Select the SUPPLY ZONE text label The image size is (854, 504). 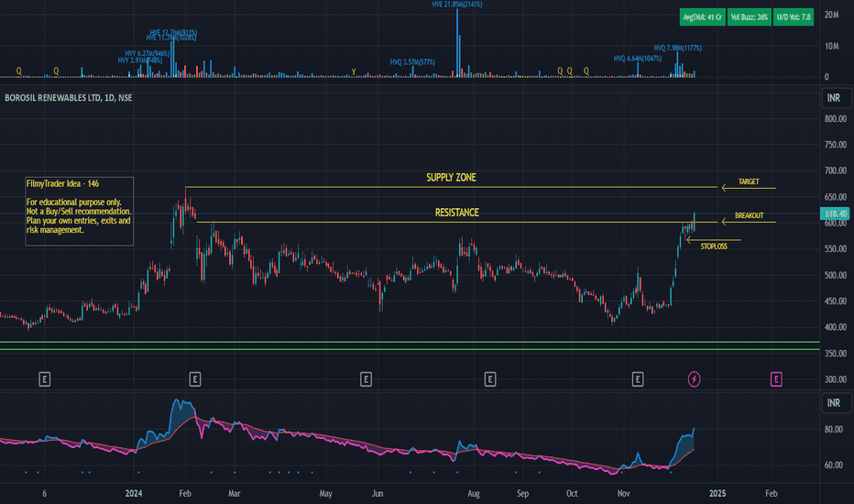[x=451, y=178]
